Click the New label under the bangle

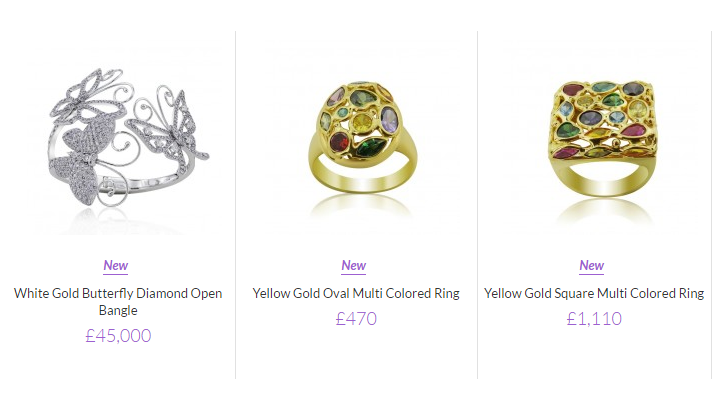tap(116, 266)
